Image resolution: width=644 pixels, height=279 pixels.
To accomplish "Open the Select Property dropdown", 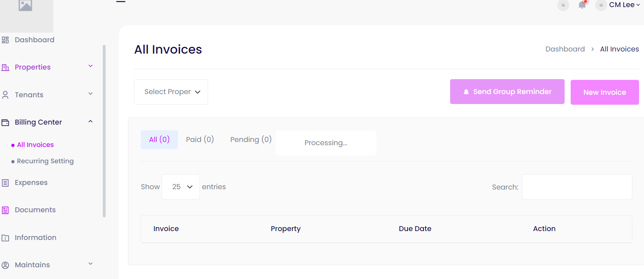I will tap(171, 92).
